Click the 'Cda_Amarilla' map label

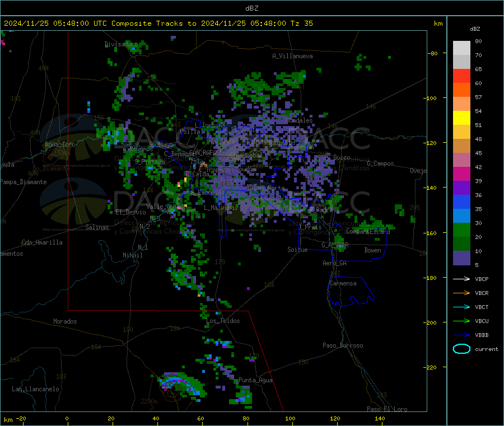point(42,242)
